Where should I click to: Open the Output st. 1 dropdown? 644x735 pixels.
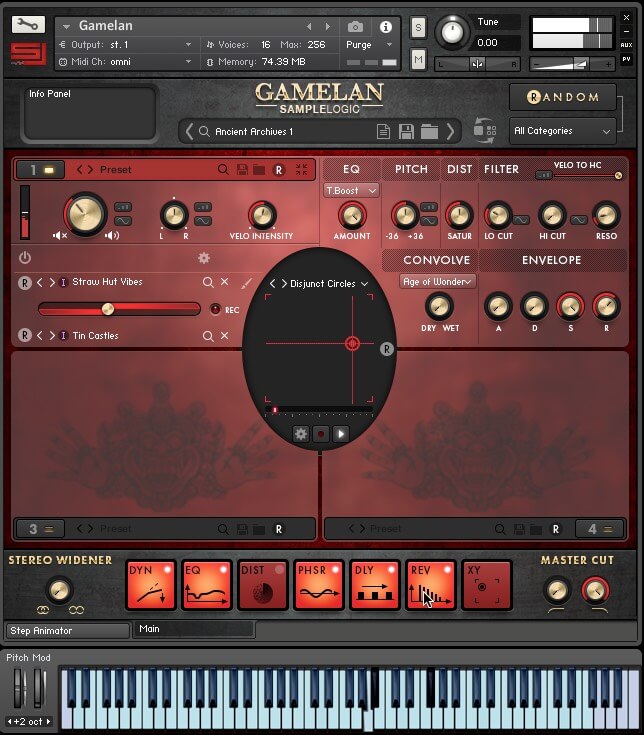(125, 45)
